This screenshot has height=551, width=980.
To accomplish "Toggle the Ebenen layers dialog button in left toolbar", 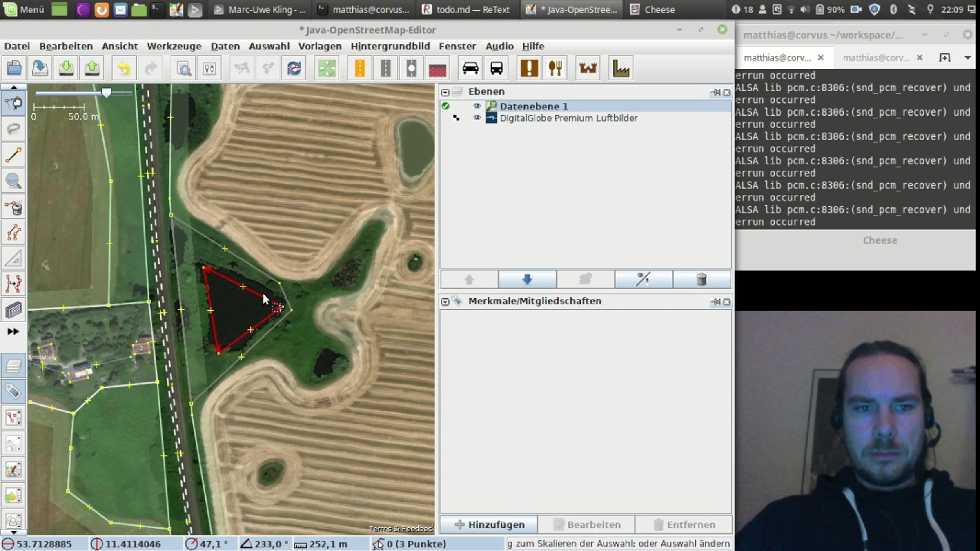I will tap(13, 366).
